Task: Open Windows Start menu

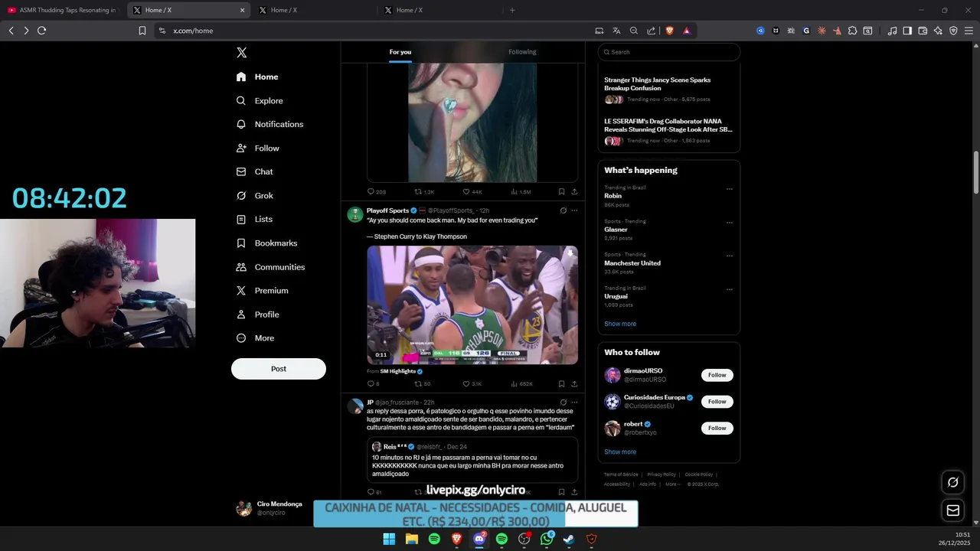Action: pos(389,539)
